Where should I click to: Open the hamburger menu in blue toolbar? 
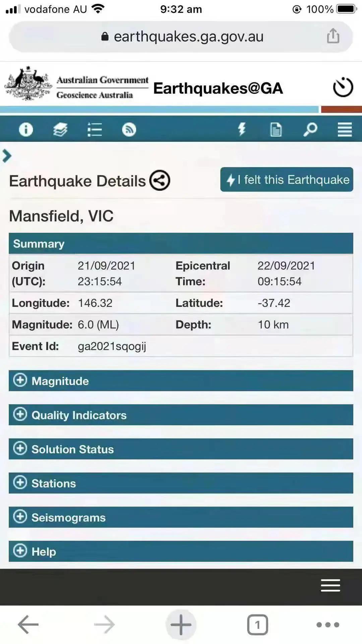[x=345, y=129]
